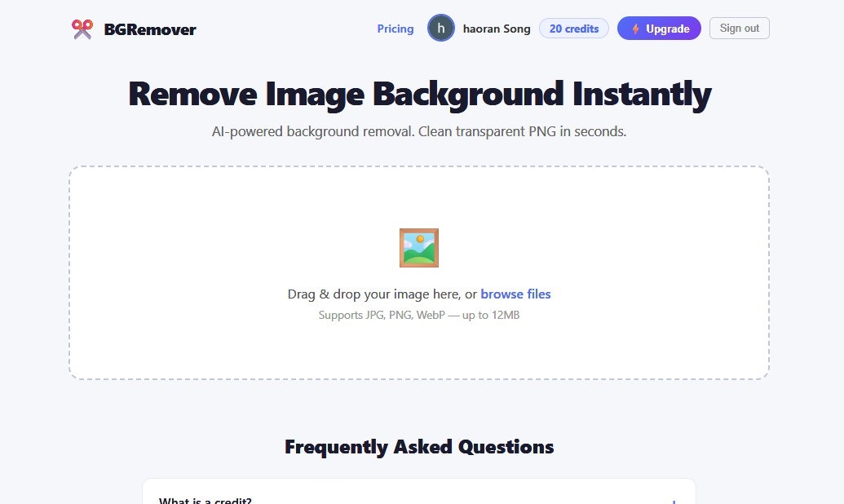The height and width of the screenshot is (504, 844).
Task: Click the "Frequently Asked Questions" heading
Action: 418,447
